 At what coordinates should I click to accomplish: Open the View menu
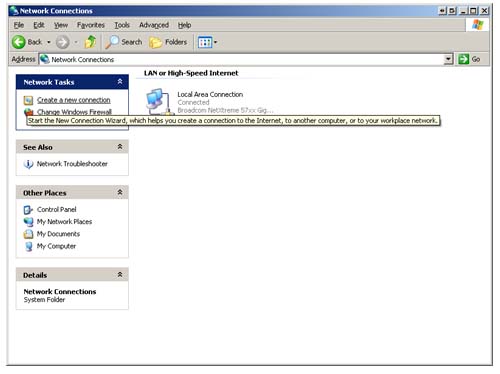[61, 25]
